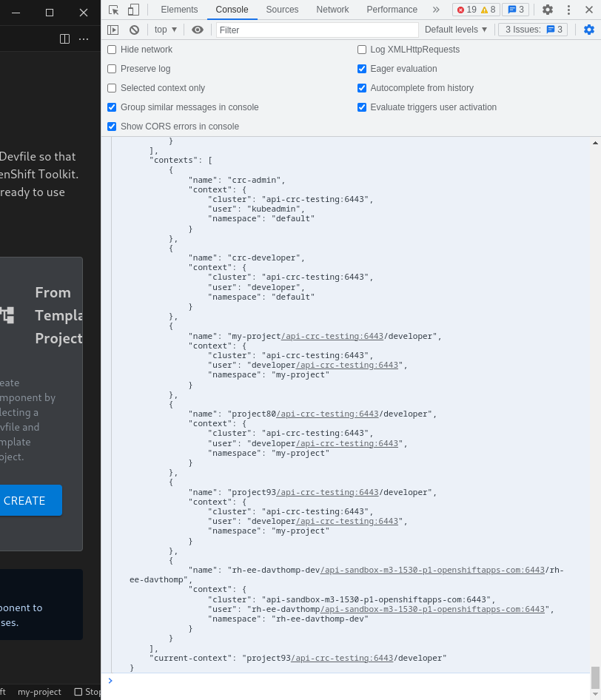Click the 3 Issues button

point(534,30)
